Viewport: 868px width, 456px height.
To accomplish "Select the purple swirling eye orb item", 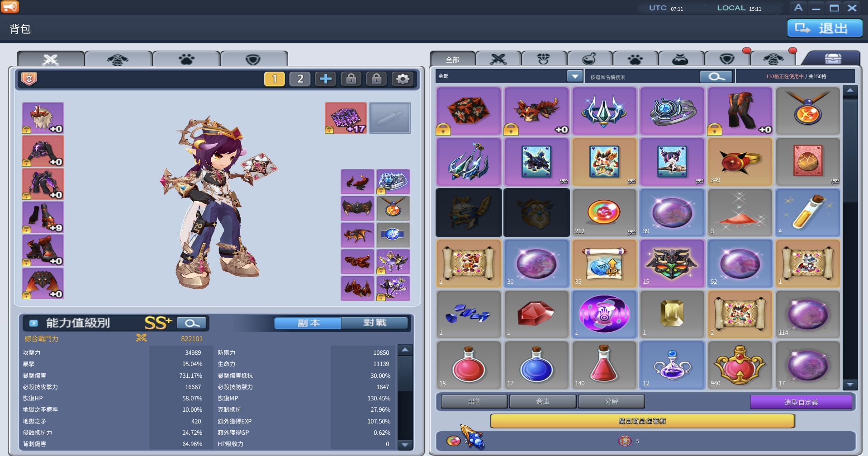I will 604,314.
